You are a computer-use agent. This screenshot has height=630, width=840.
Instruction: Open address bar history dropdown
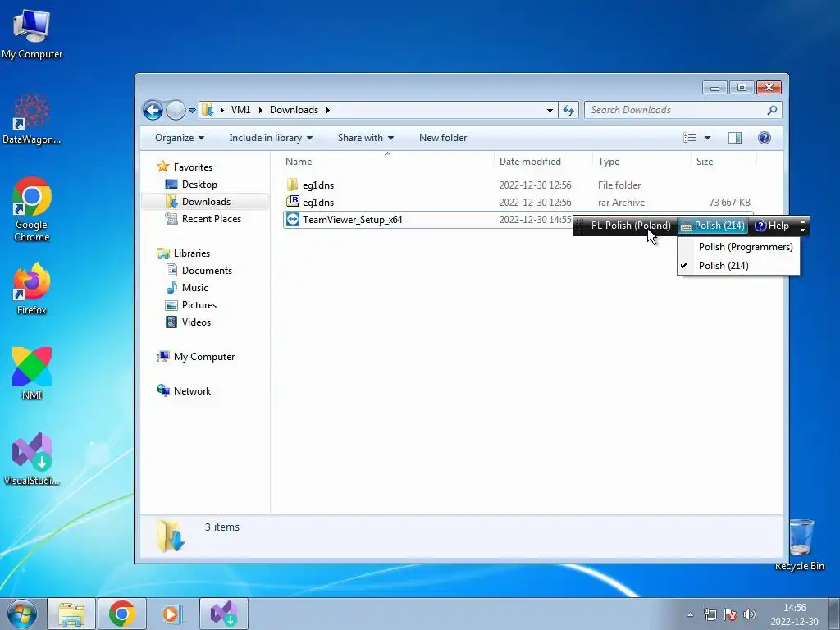[x=550, y=111]
